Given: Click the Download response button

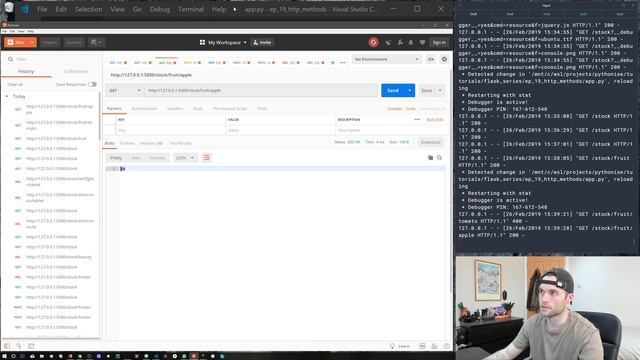Looking at the screenshot, I should pyautogui.click(x=431, y=142).
